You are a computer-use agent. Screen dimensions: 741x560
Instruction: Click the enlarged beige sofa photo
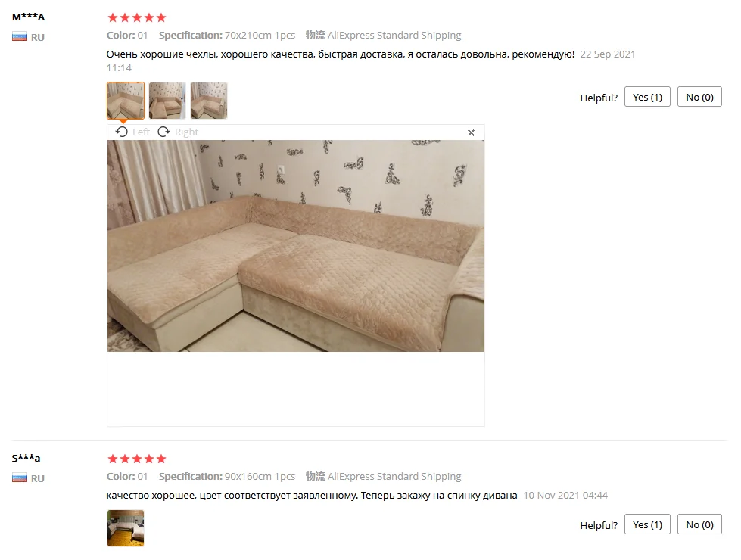296,246
